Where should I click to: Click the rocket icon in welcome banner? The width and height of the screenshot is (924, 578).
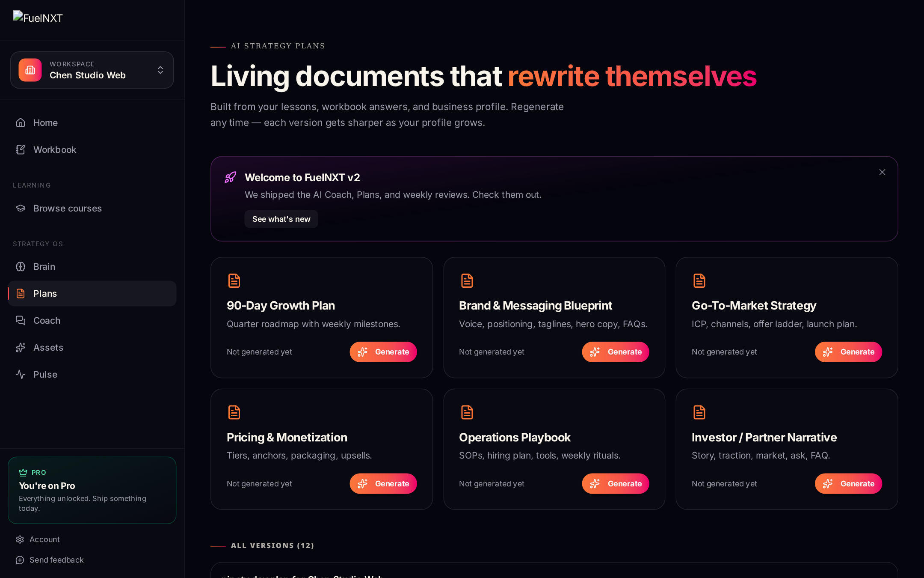(x=231, y=177)
